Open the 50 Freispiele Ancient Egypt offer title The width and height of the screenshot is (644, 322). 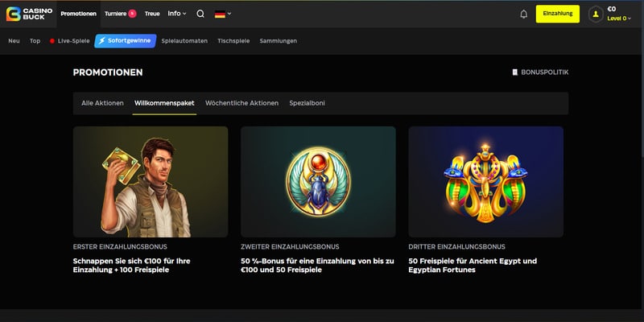(473, 266)
